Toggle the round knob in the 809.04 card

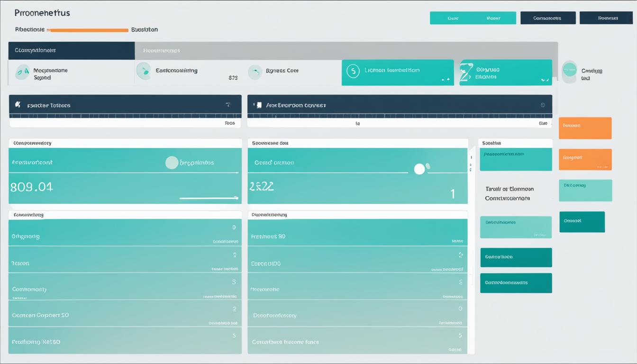(x=172, y=163)
